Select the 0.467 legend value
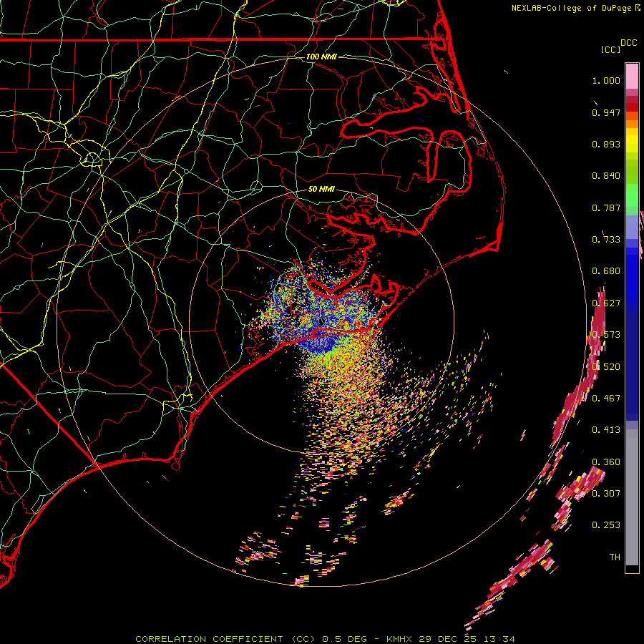 pos(606,399)
